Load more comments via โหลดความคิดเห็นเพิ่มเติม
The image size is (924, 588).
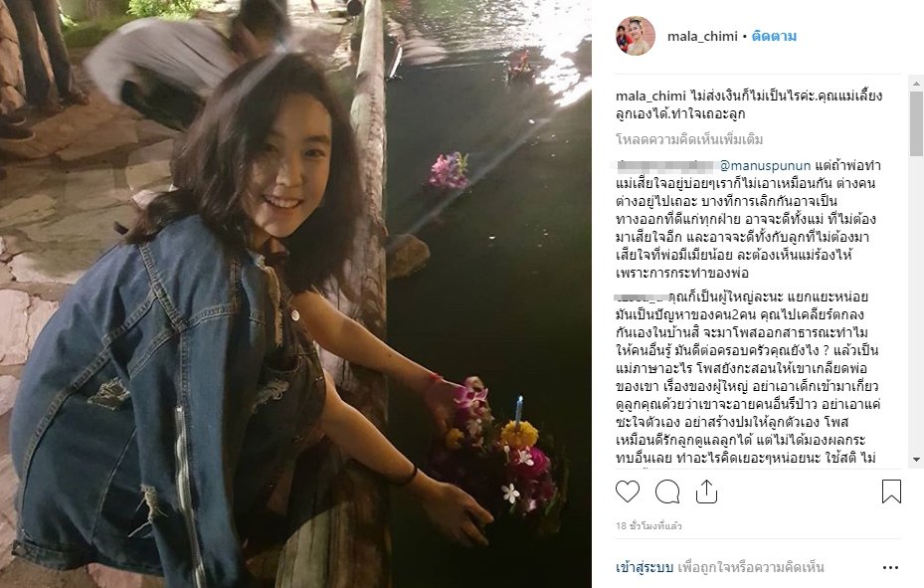pos(689,139)
